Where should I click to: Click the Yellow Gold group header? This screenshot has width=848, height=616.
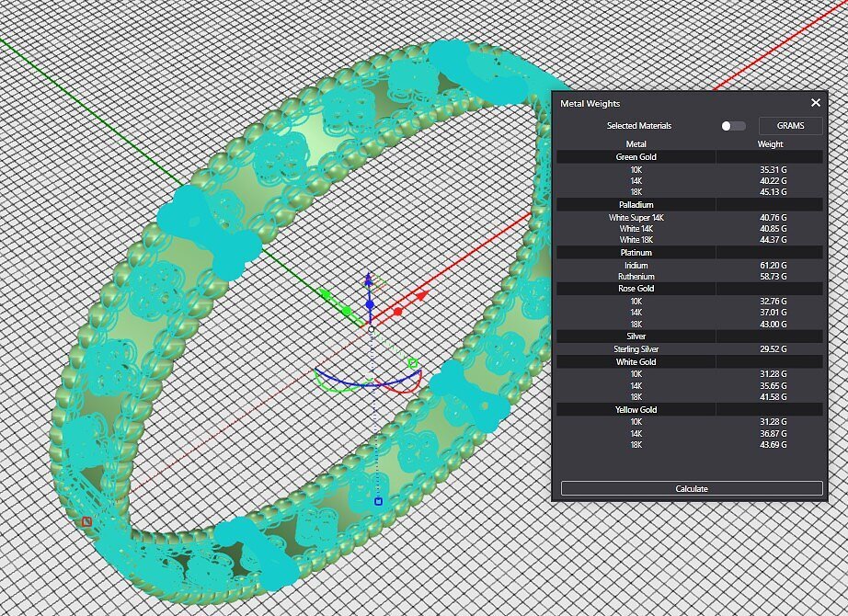click(x=636, y=409)
